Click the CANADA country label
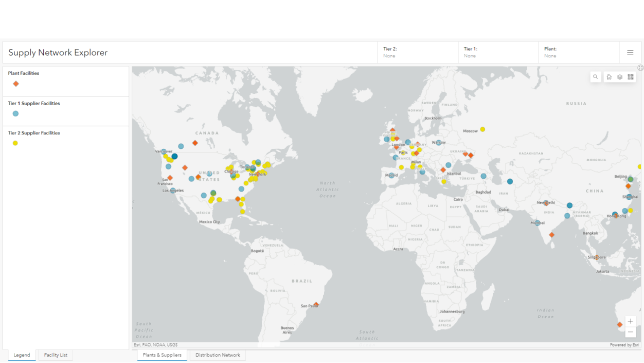Image resolution: width=644 pixels, height=363 pixels. click(207, 133)
